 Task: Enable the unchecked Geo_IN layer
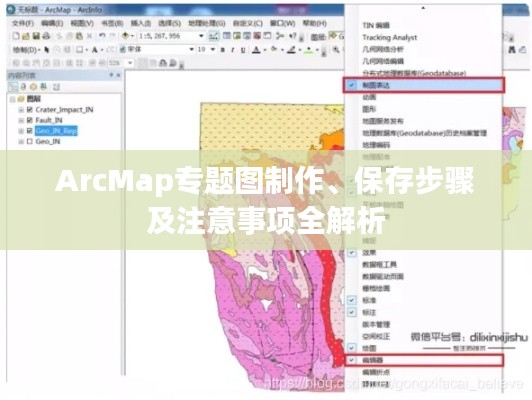pos(30,141)
